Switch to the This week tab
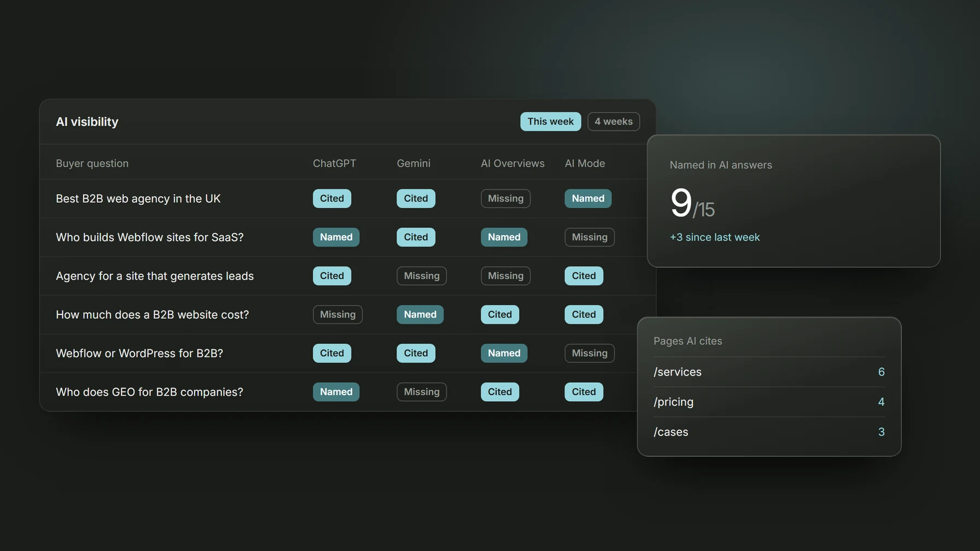 [550, 121]
